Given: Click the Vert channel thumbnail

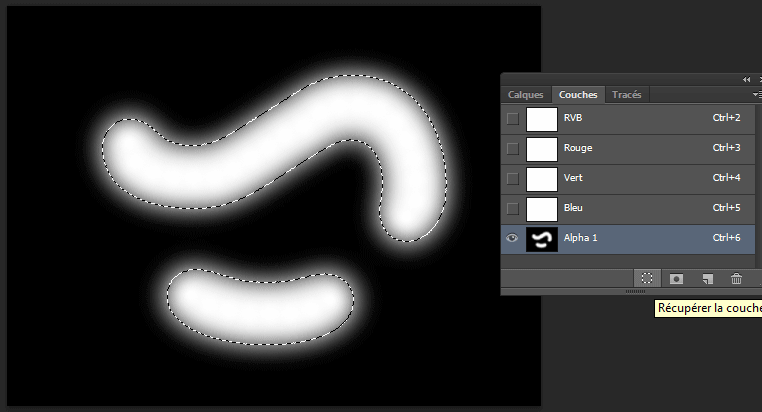Looking at the screenshot, I should point(542,179).
